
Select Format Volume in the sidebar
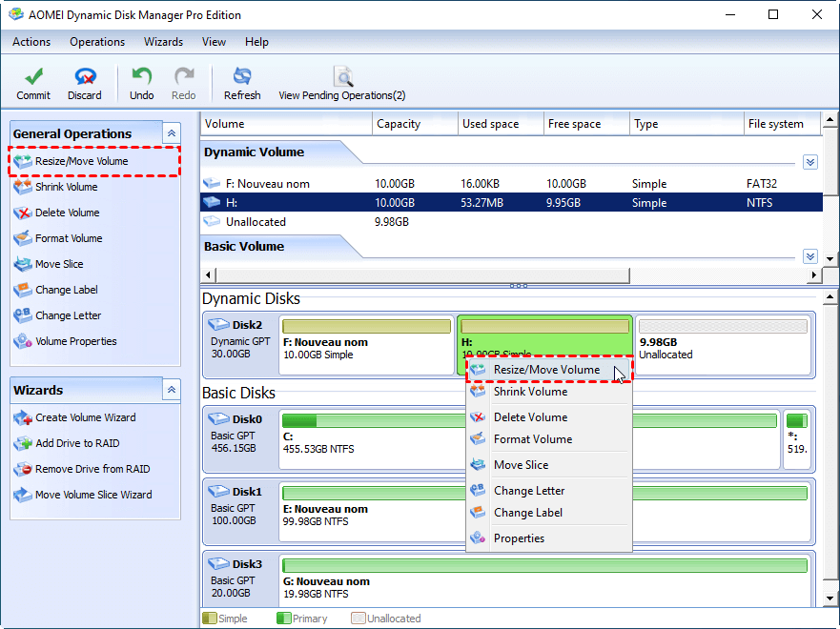58,238
